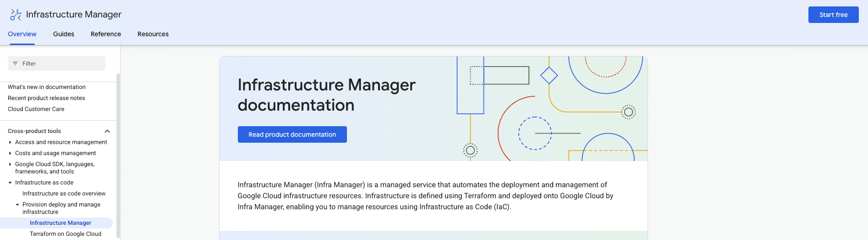Click the filter lines icon in sidebar
This screenshot has height=240, width=868.
15,63
